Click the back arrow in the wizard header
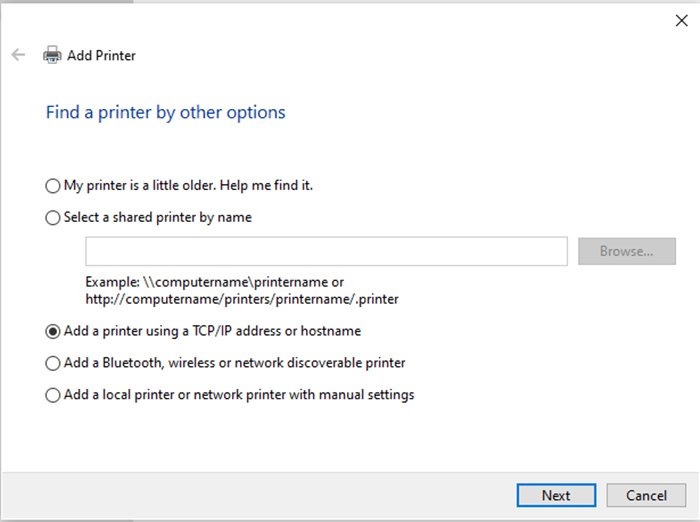Image resolution: width=700 pixels, height=522 pixels. point(18,55)
